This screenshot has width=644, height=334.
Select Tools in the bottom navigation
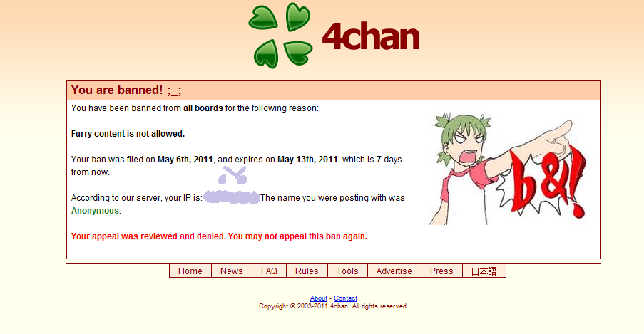347,271
